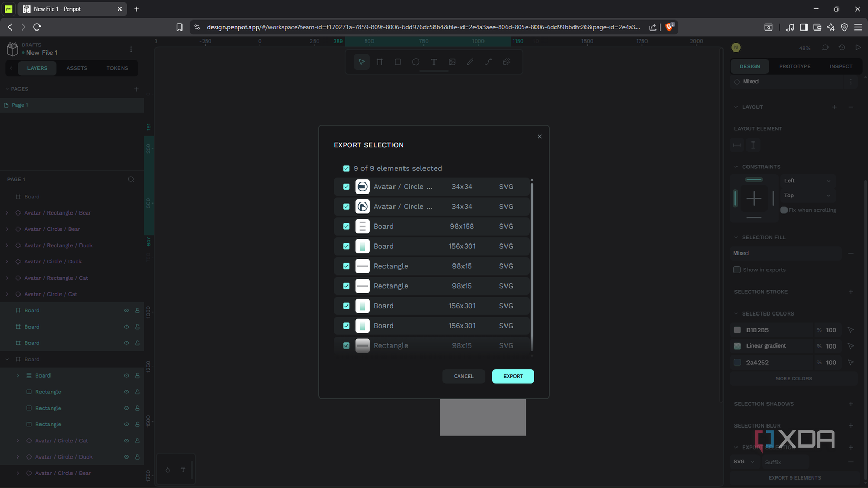Add a selection shadow
Viewport: 868px width, 488px height.
(851, 404)
